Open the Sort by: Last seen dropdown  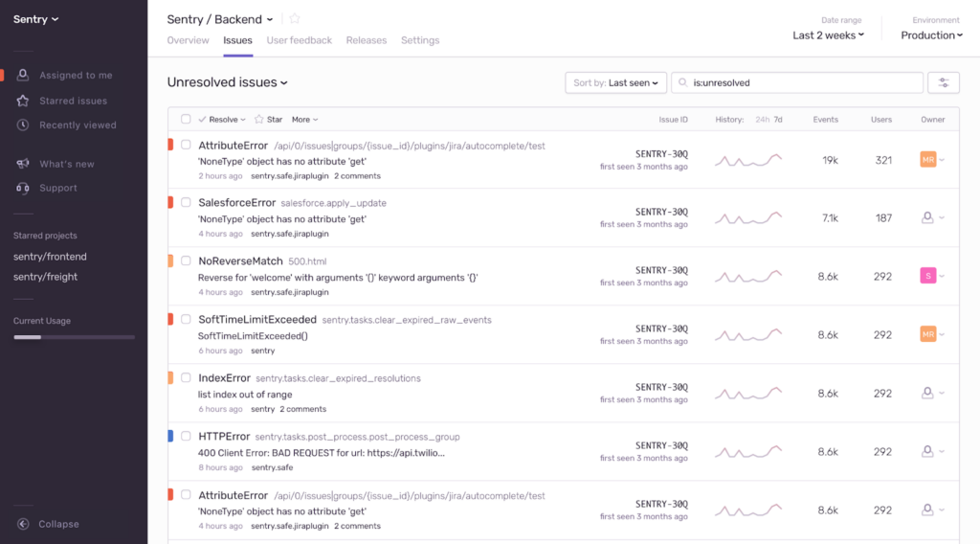click(x=615, y=83)
